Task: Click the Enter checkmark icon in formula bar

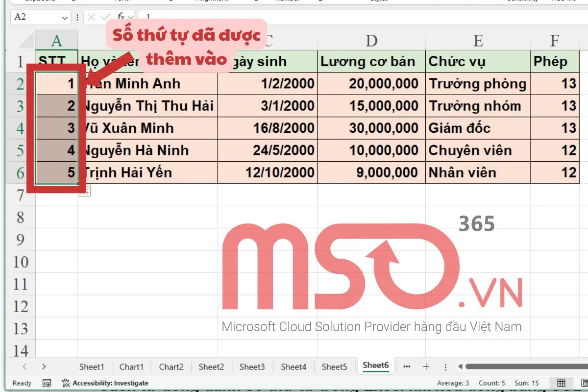Action: point(104,16)
